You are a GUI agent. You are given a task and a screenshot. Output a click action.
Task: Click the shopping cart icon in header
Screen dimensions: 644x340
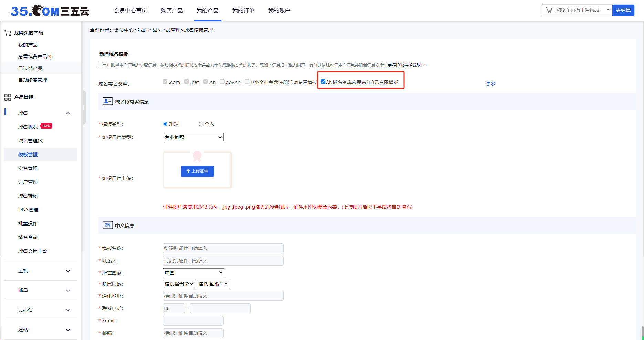(x=549, y=10)
